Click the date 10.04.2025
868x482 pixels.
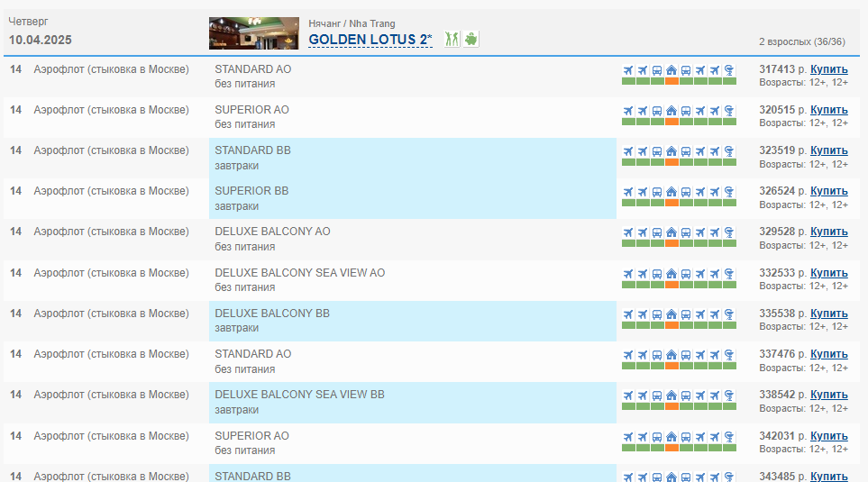click(41, 40)
